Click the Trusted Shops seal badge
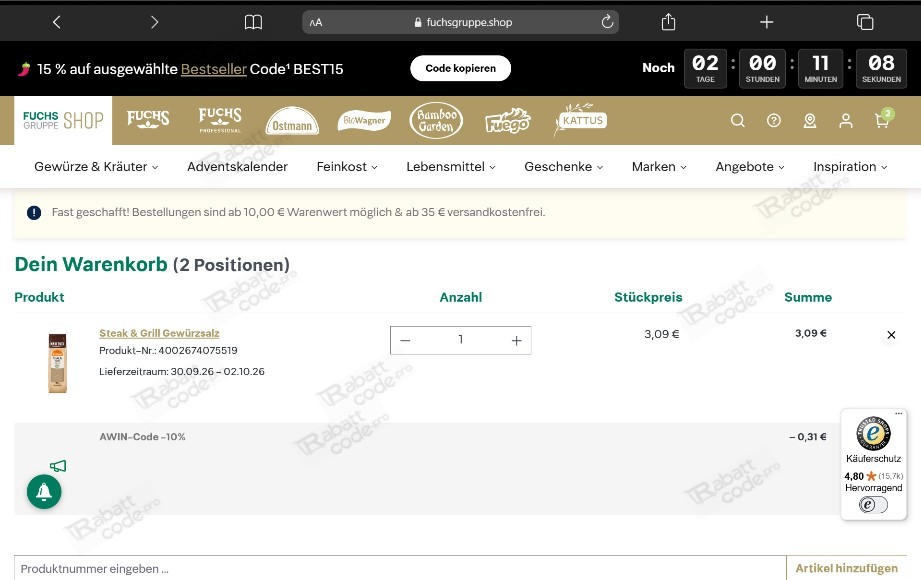The width and height of the screenshot is (921, 580). point(873,434)
